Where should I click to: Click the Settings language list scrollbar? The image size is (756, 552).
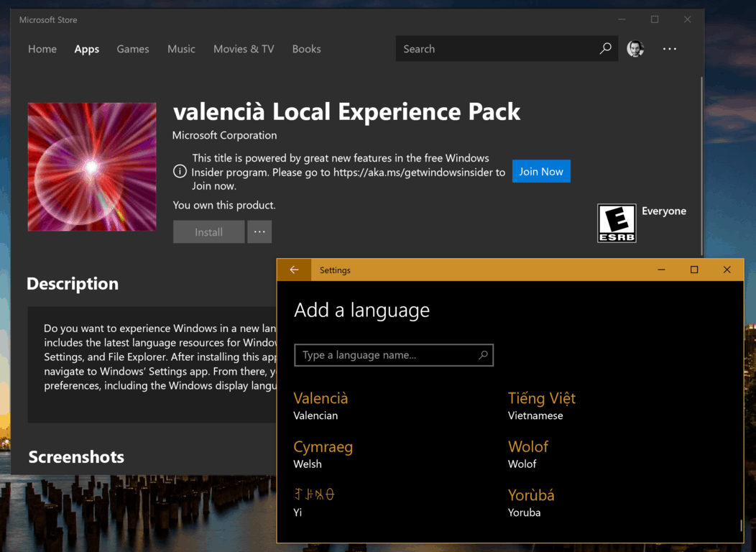[x=741, y=525]
